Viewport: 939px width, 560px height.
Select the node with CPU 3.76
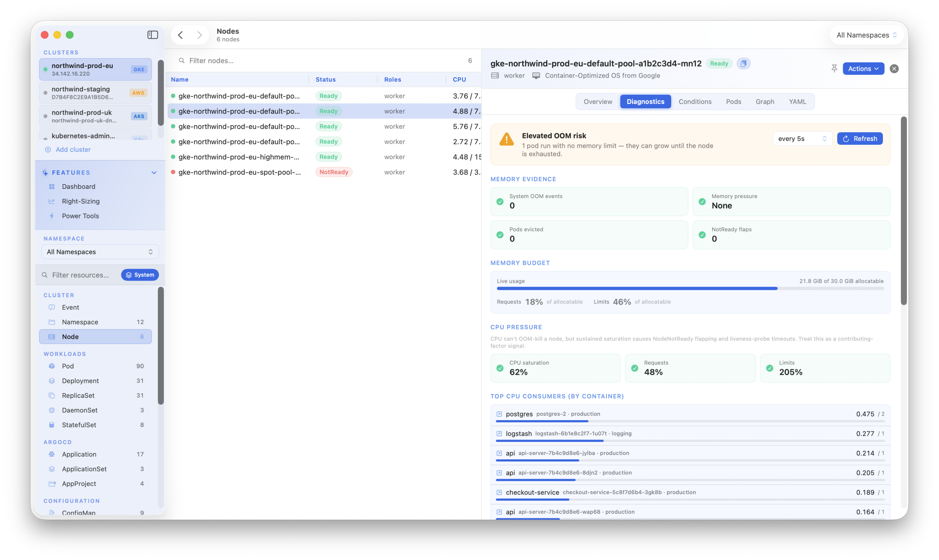point(325,96)
